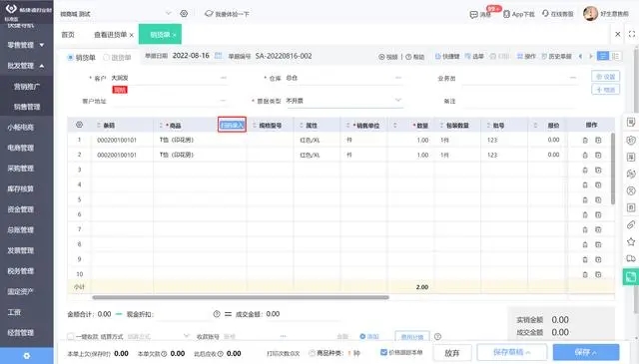The width and height of the screenshot is (639, 364).
Task: Click the 放弃 discard button
Action: click(452, 353)
